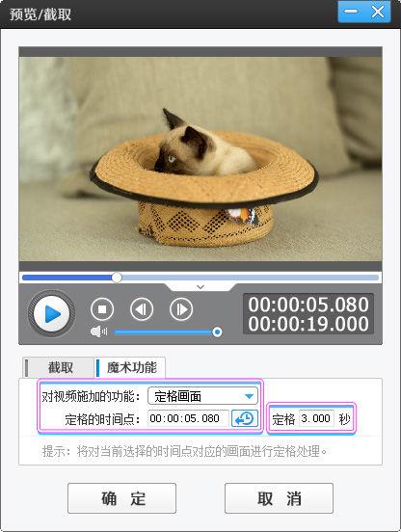
Task: Step back one frame
Action: click(142, 309)
